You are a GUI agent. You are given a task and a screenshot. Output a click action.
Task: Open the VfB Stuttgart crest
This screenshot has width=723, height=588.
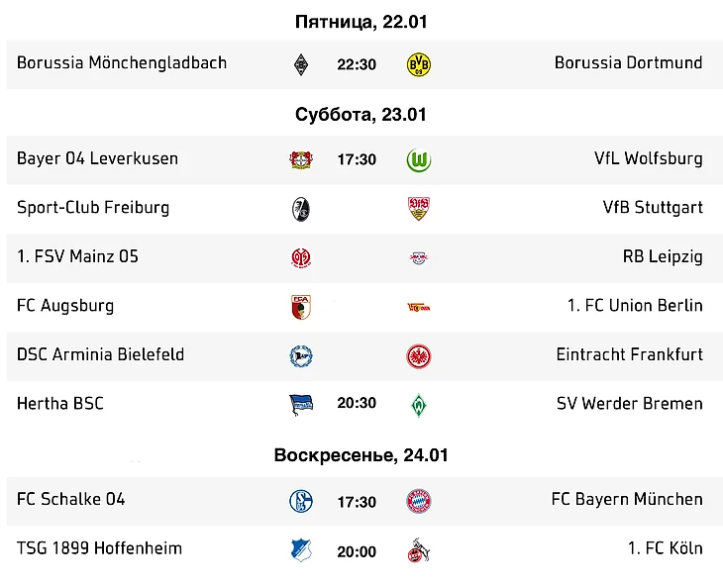point(419,209)
